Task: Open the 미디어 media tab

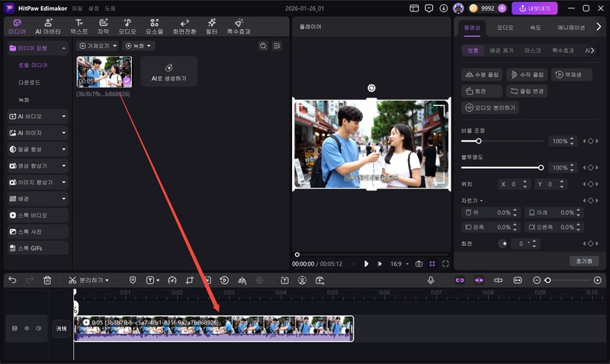Action: (17, 27)
